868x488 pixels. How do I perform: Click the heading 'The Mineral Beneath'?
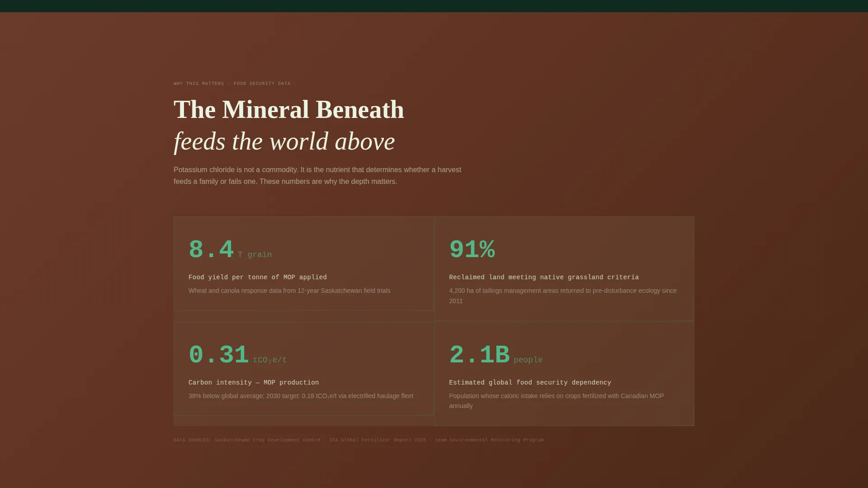pos(289,110)
